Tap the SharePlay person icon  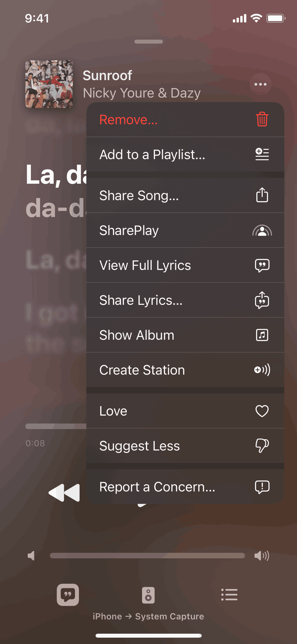(262, 231)
